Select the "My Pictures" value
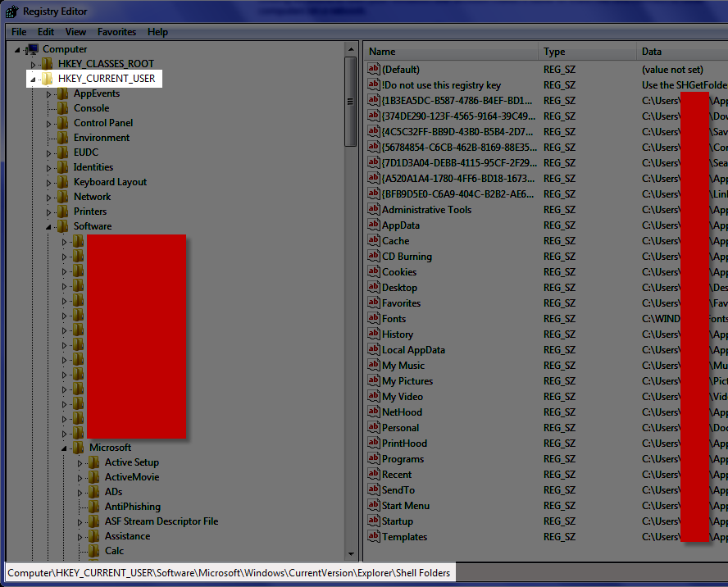 coord(407,380)
